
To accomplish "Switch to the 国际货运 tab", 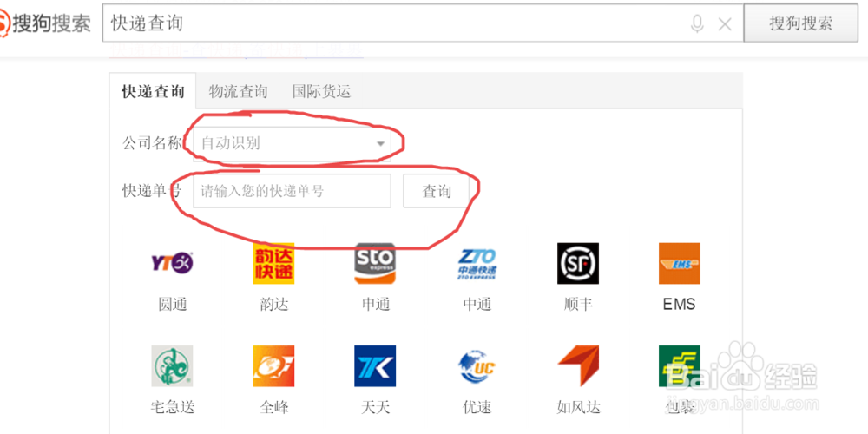I will click(322, 91).
